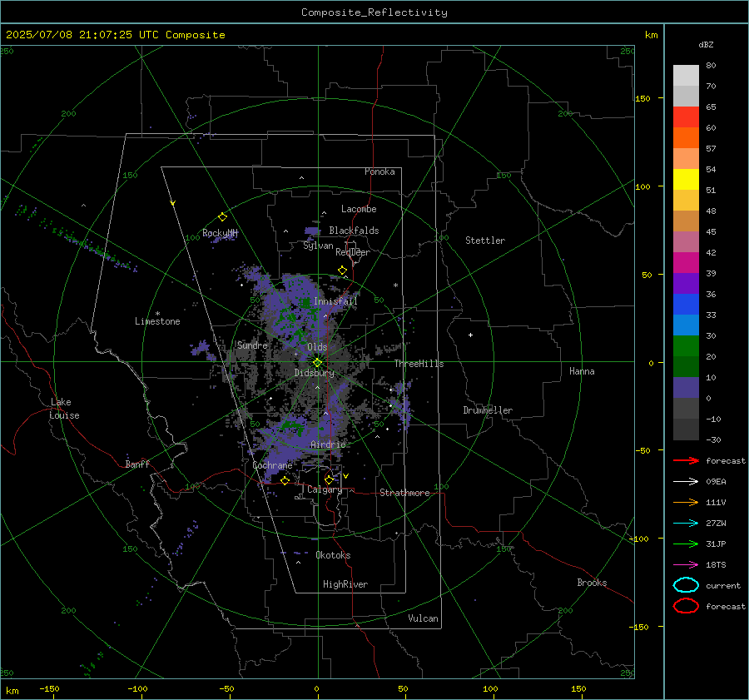Click the yellow diamond marker below Cochrane

tap(285, 481)
